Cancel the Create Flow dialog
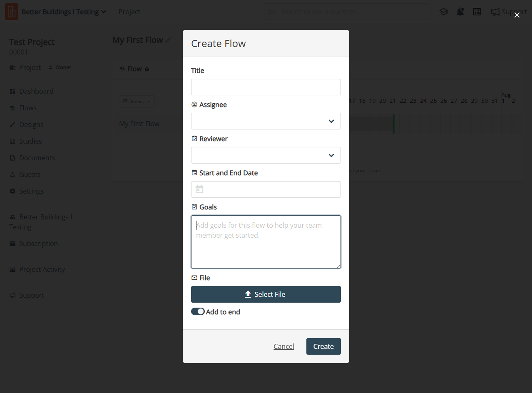This screenshot has width=532, height=393. coord(284,346)
